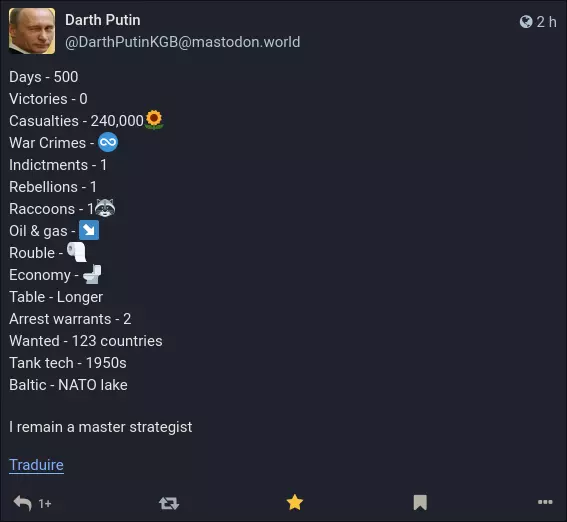Click the toilet paper roll emoji
Viewport: 567px width, 522px height.
(x=77, y=252)
